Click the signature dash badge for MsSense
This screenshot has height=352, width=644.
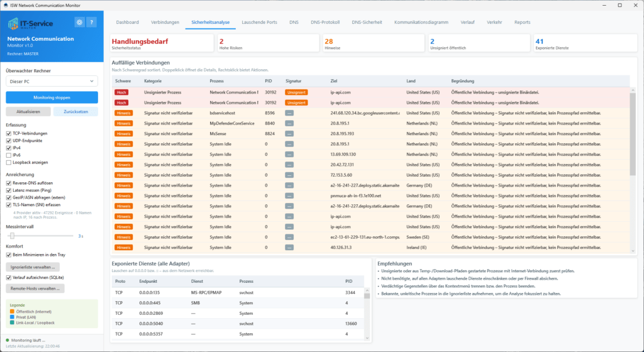(289, 134)
